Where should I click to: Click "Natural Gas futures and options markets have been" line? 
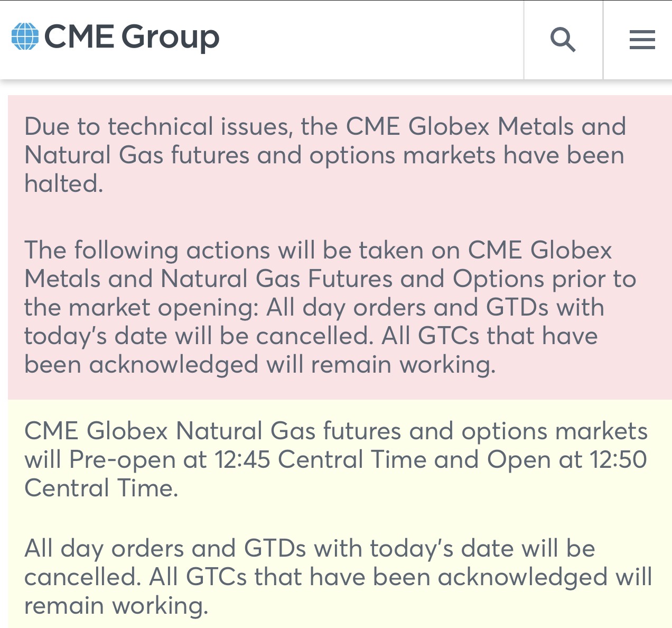click(x=324, y=155)
